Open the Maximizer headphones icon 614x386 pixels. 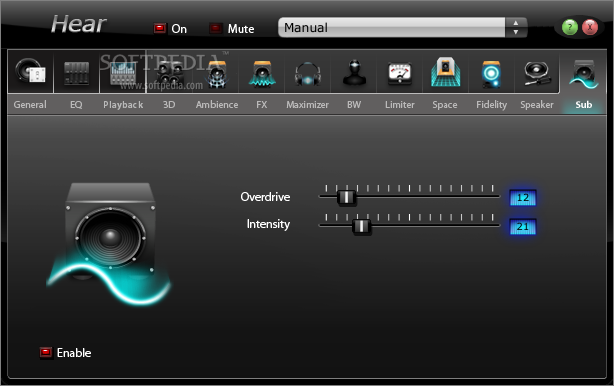click(x=308, y=74)
